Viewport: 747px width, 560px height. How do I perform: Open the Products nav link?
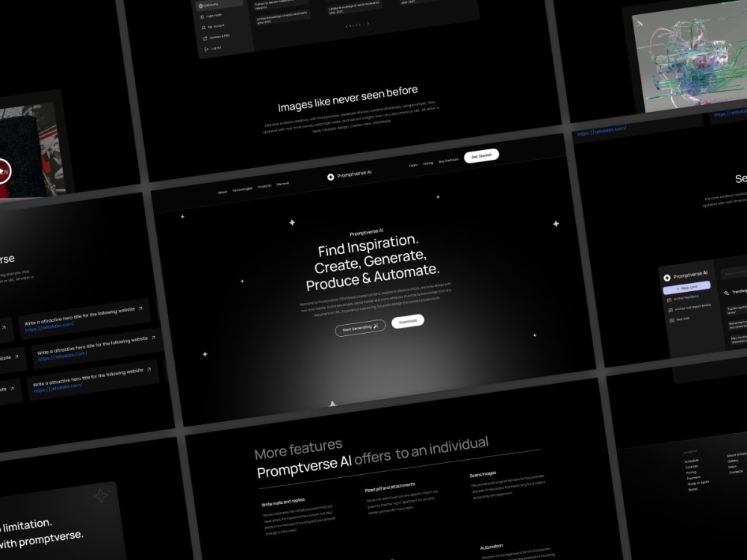[x=264, y=186]
